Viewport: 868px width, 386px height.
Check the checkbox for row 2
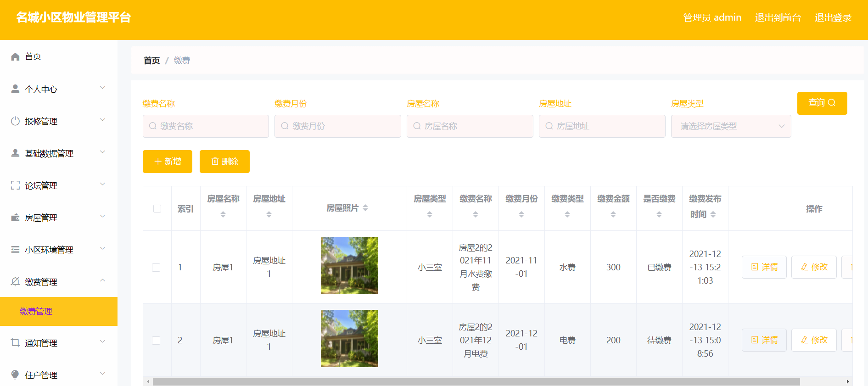(x=156, y=341)
